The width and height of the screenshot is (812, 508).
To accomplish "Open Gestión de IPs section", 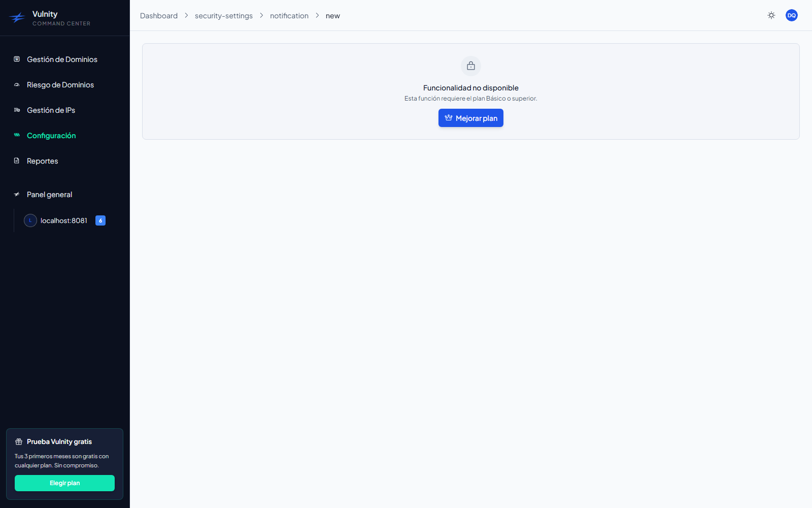I will [51, 110].
